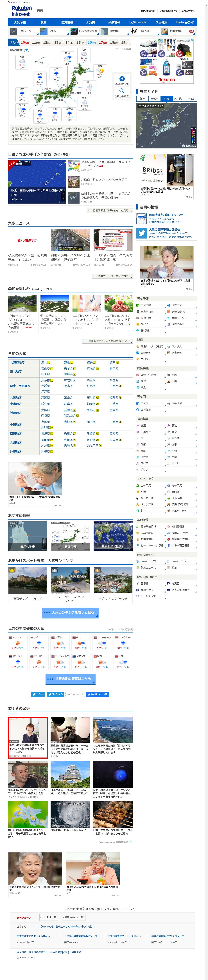
Task: Click the address search magnifier icon
Action: click(x=122, y=91)
